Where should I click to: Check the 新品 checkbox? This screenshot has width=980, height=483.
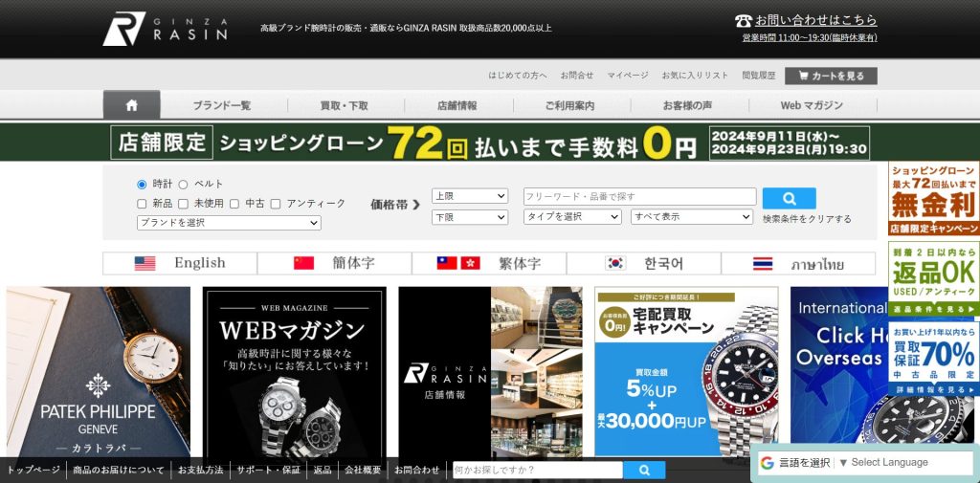point(142,204)
